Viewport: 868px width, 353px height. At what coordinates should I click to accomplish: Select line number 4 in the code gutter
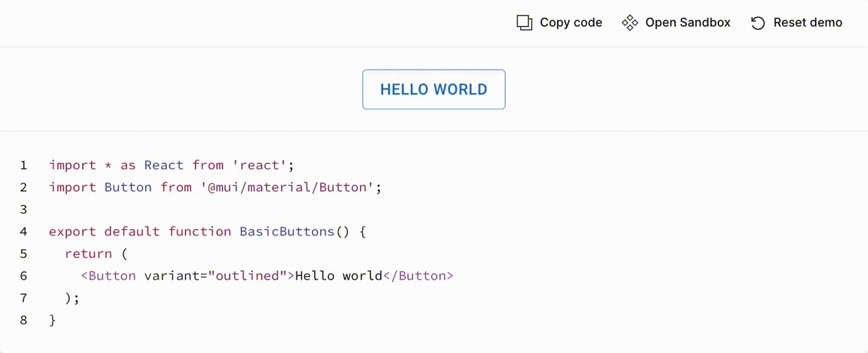tap(24, 231)
